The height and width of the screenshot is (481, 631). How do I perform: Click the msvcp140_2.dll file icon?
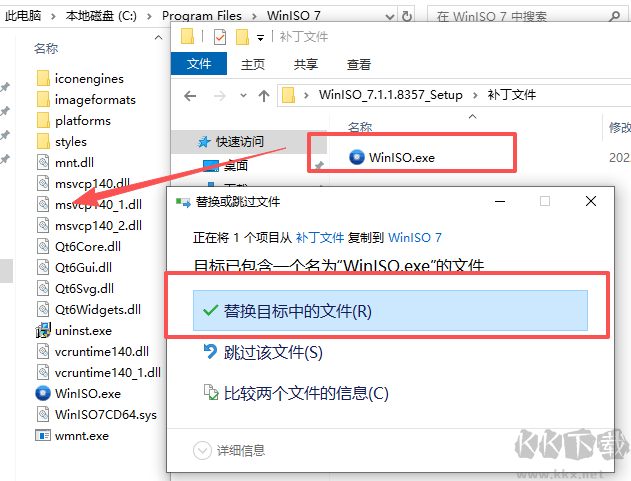click(43, 225)
